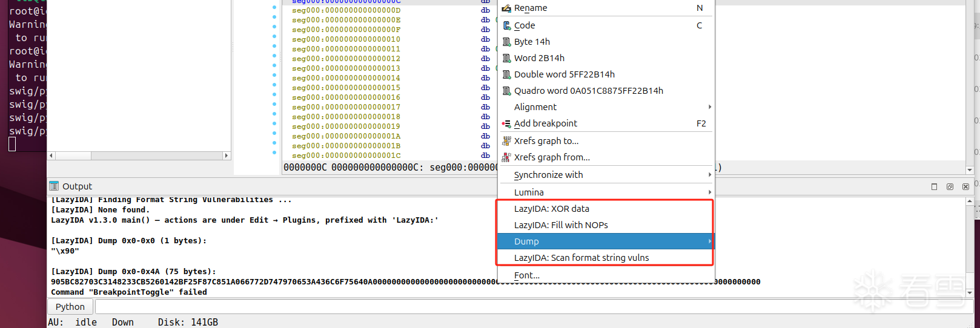Select address line seg000:000000000000000E
980x328 pixels.
tap(346, 20)
